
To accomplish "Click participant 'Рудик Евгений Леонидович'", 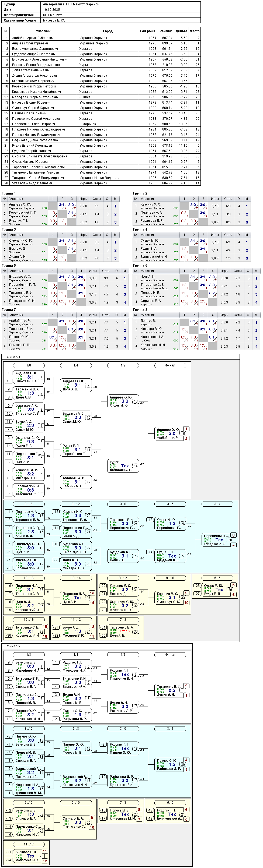I will click(x=33, y=146).
